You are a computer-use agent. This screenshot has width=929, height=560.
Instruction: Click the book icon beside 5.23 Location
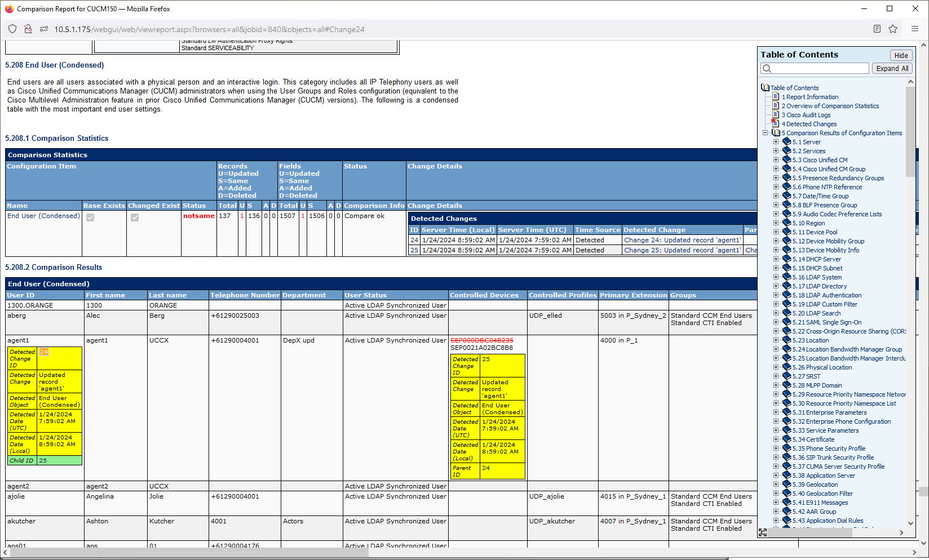(787, 340)
